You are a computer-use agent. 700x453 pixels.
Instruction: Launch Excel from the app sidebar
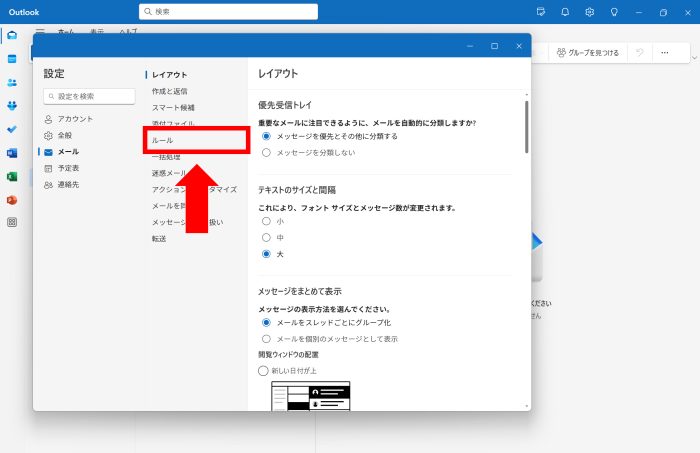(12, 176)
